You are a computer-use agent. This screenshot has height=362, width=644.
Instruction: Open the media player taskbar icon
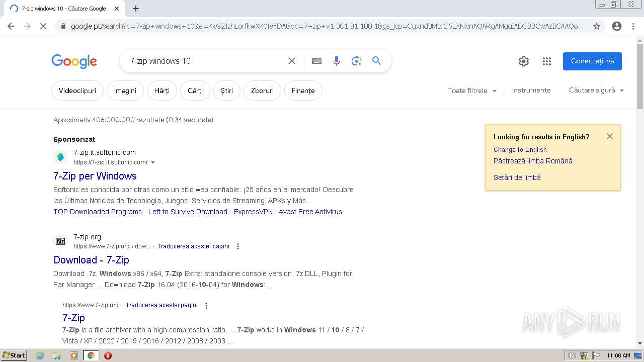pyautogui.click(x=74, y=355)
